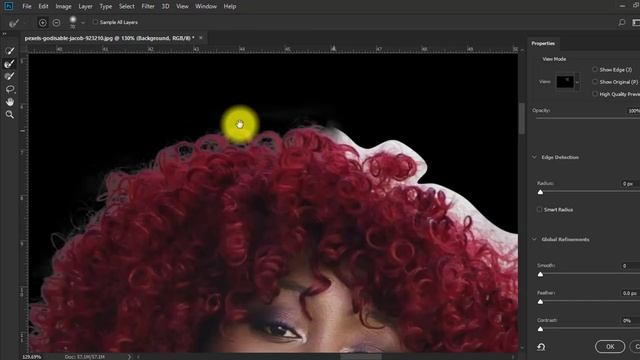Select the Quick Selection tool
640x360 pixels.
click(x=9, y=51)
